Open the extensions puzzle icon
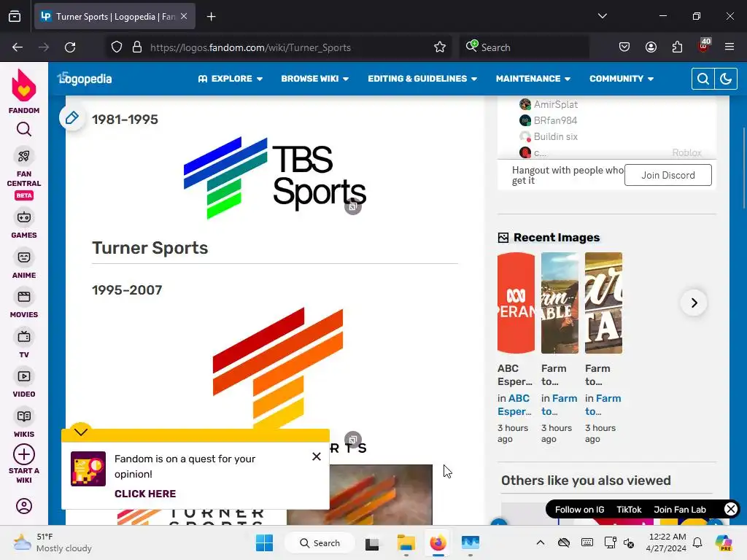The height and width of the screenshot is (560, 747). click(x=677, y=47)
